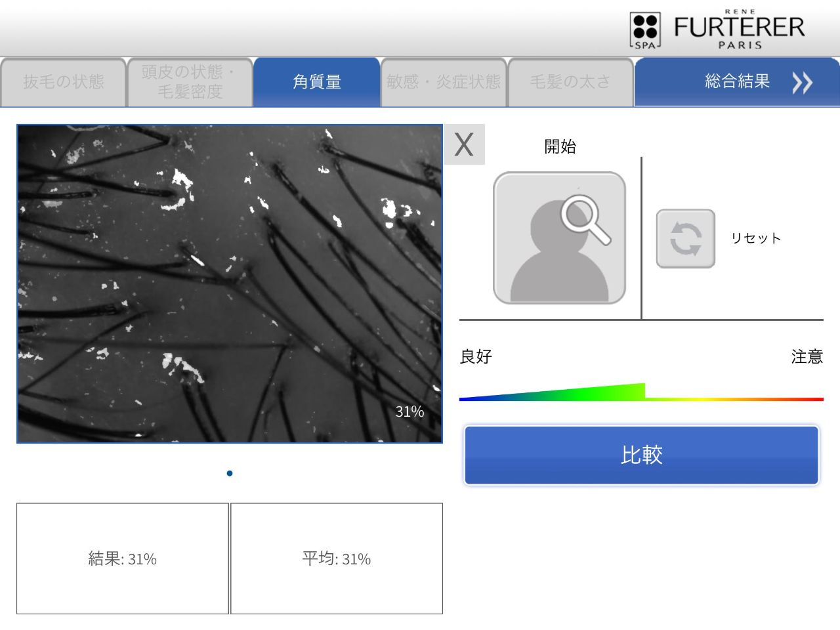
Task: Click the Rene Furterer SPA logo
Action: click(x=717, y=29)
